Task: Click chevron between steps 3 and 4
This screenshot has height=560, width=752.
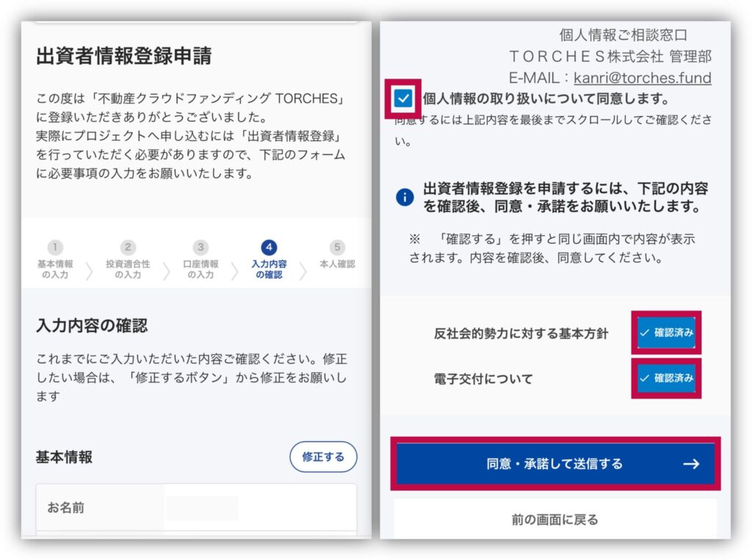Action: [234, 270]
